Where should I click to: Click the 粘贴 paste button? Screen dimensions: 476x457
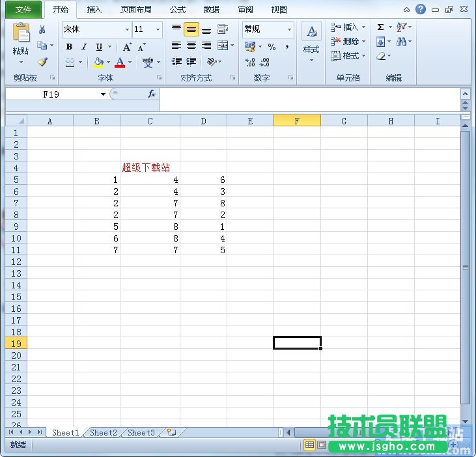(x=21, y=42)
